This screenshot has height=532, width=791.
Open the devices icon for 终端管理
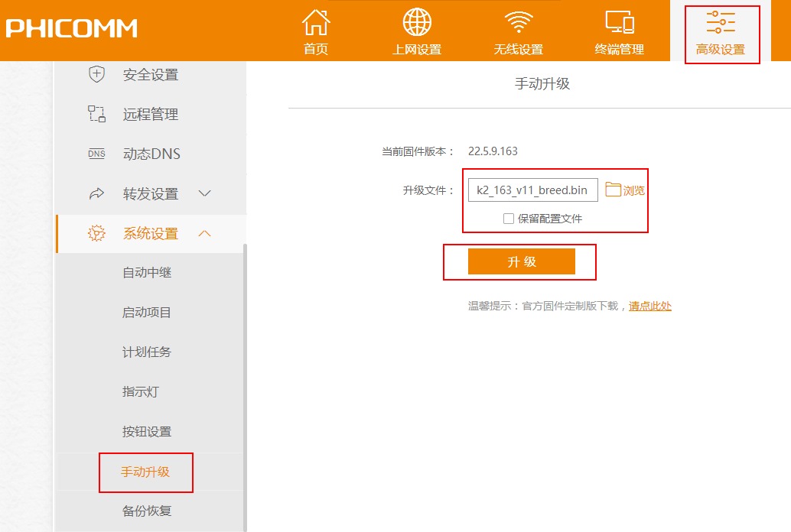point(619,23)
